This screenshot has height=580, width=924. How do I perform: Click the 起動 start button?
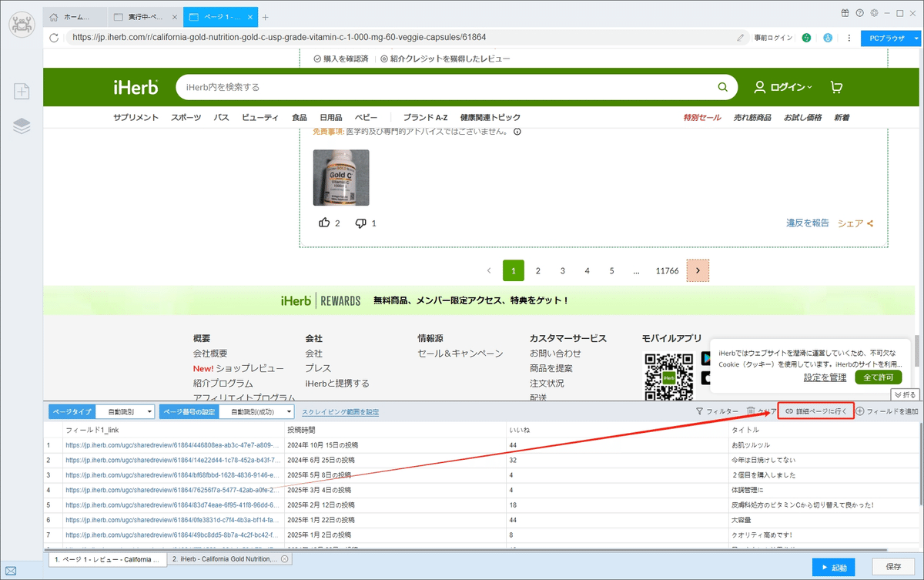point(833,568)
